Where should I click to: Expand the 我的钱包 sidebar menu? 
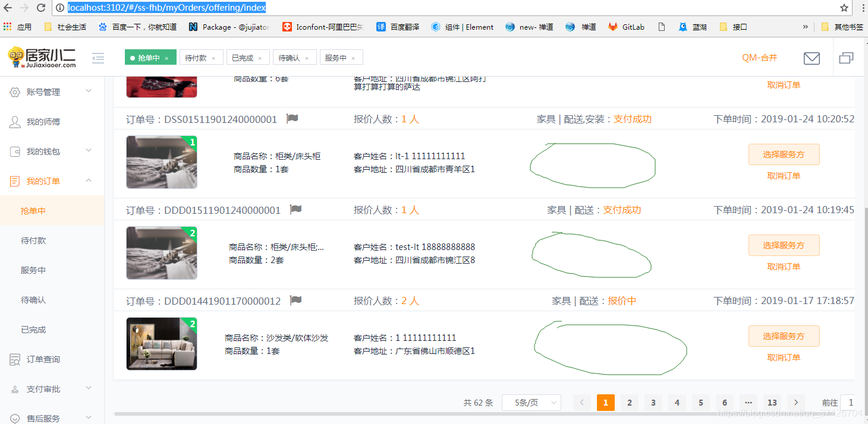point(52,151)
